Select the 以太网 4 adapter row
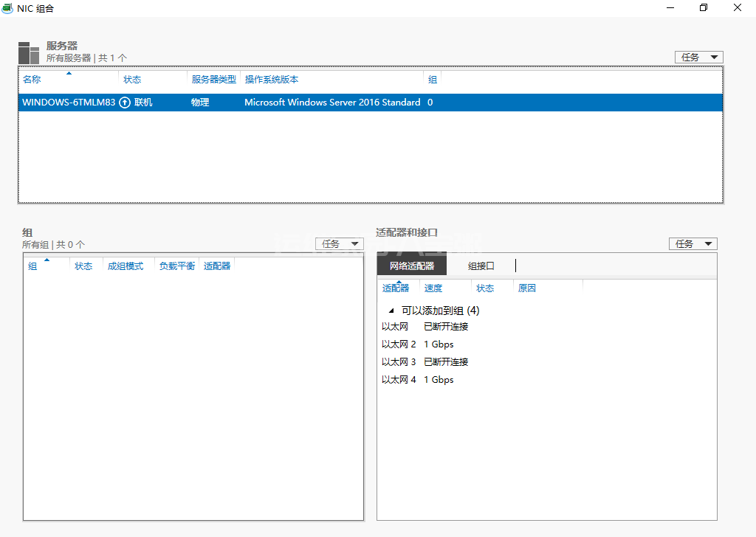The image size is (756, 537). pos(399,380)
